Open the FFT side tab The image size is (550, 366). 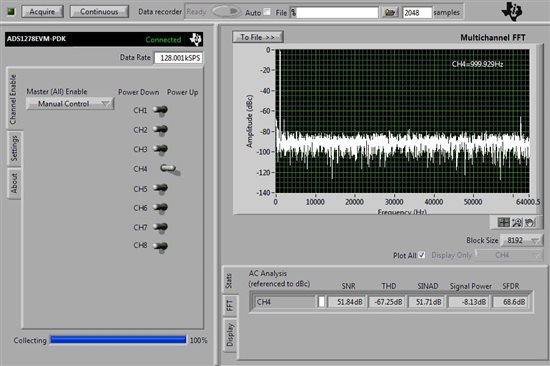pyautogui.click(x=229, y=305)
